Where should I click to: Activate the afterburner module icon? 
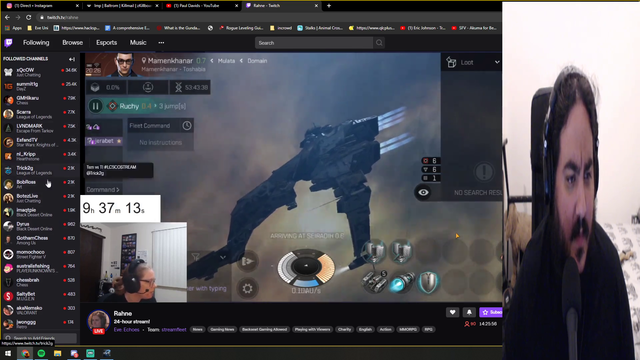[x=401, y=282]
